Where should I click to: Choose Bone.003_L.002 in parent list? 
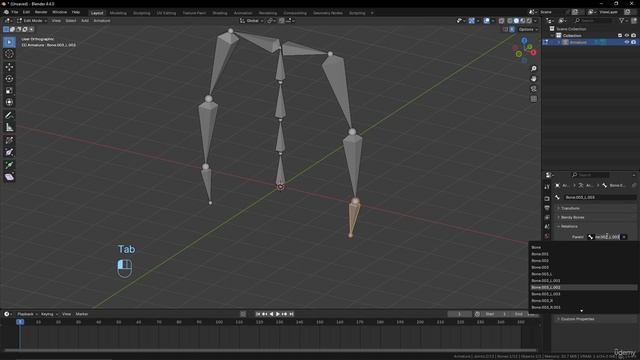click(x=584, y=287)
